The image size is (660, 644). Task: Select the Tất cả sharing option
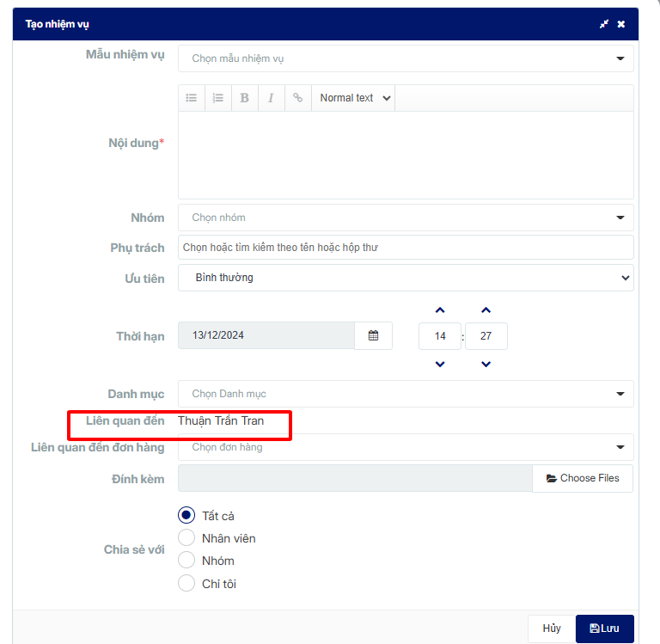tap(186, 515)
